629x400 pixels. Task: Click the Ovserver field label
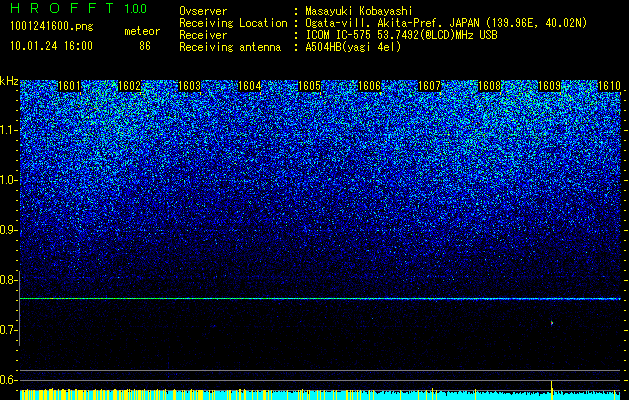point(203,11)
